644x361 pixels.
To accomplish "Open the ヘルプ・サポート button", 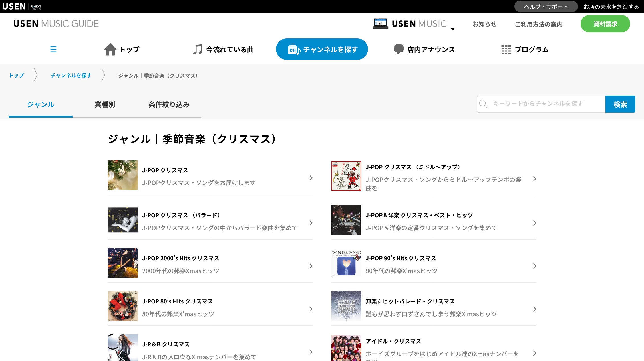I will point(546,7).
